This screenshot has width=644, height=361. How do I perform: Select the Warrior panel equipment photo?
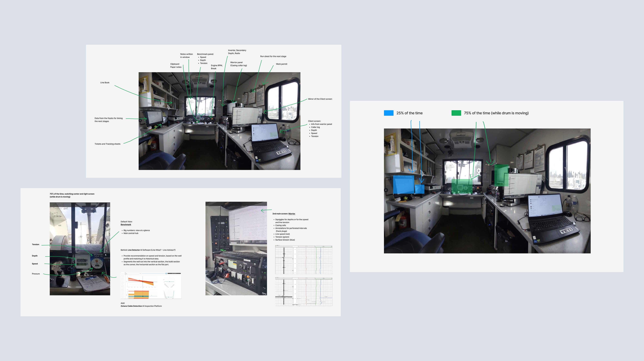point(236,248)
